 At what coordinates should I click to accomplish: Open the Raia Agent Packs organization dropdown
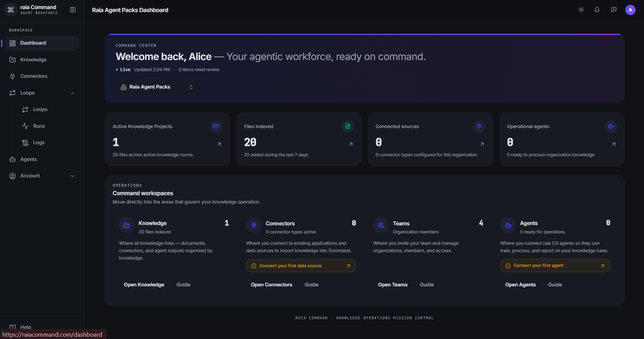(x=157, y=87)
